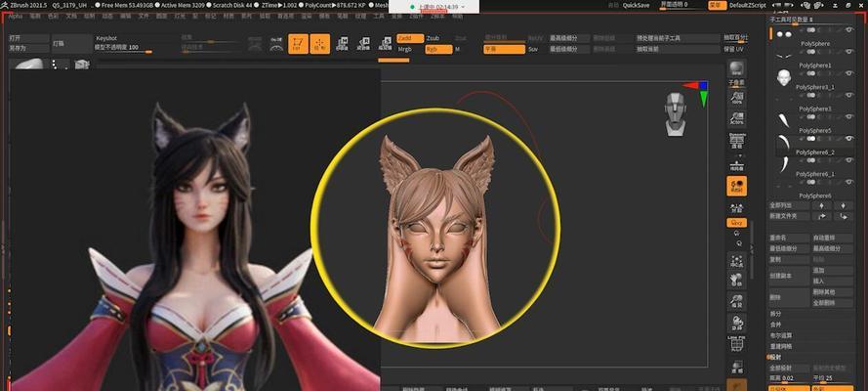Click the 100% zoom icon in the view column
The width and height of the screenshot is (868, 391).
click(x=736, y=98)
